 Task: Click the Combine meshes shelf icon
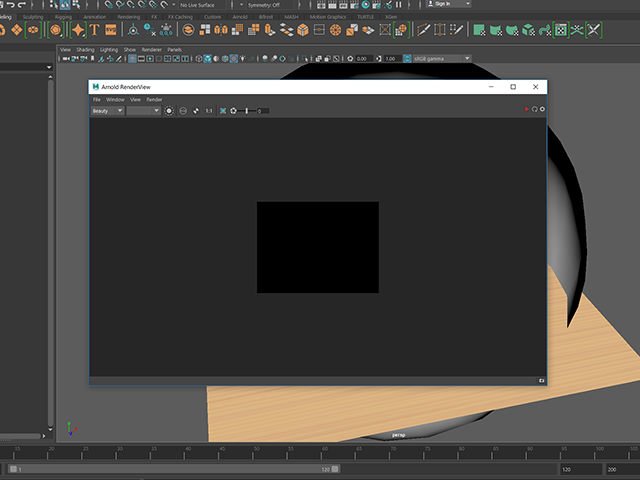tap(188, 30)
